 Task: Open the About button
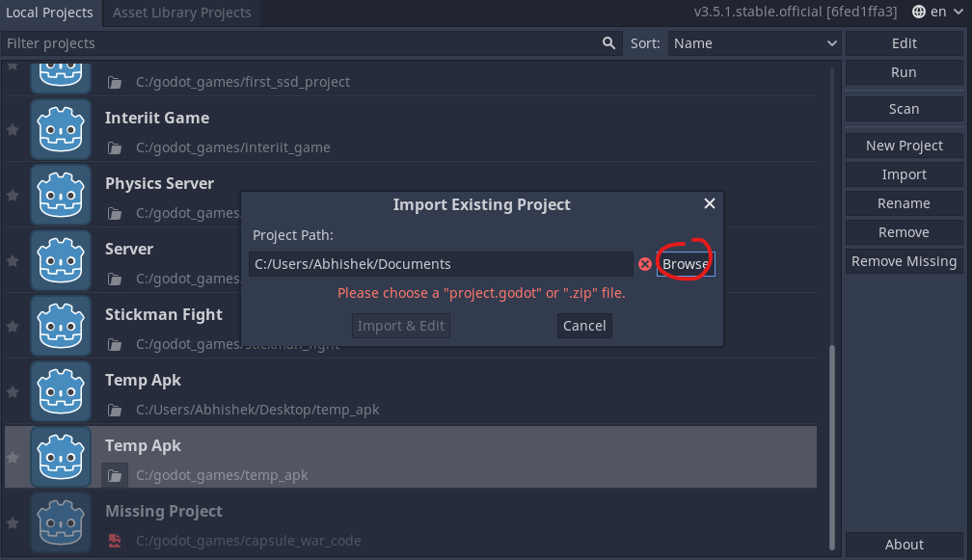coord(904,545)
